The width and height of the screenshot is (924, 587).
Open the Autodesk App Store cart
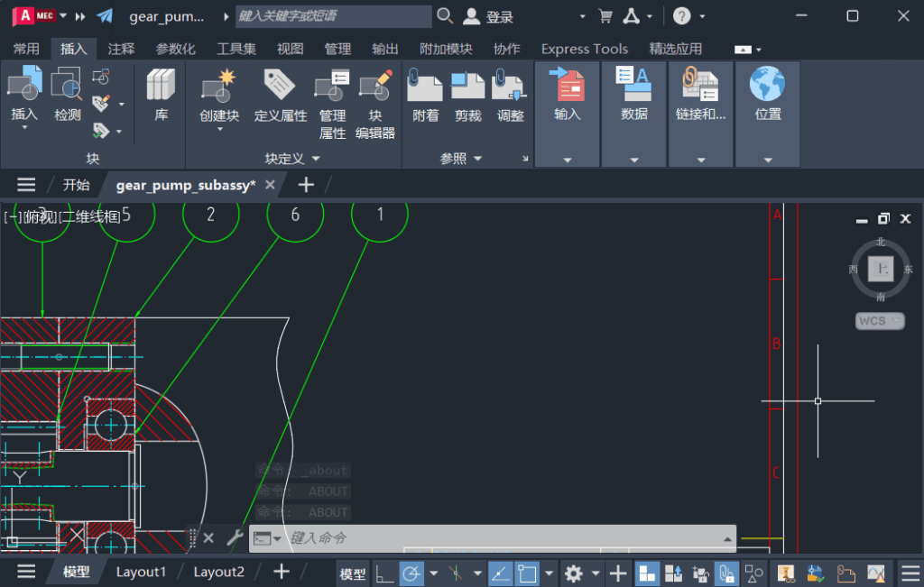pos(605,16)
